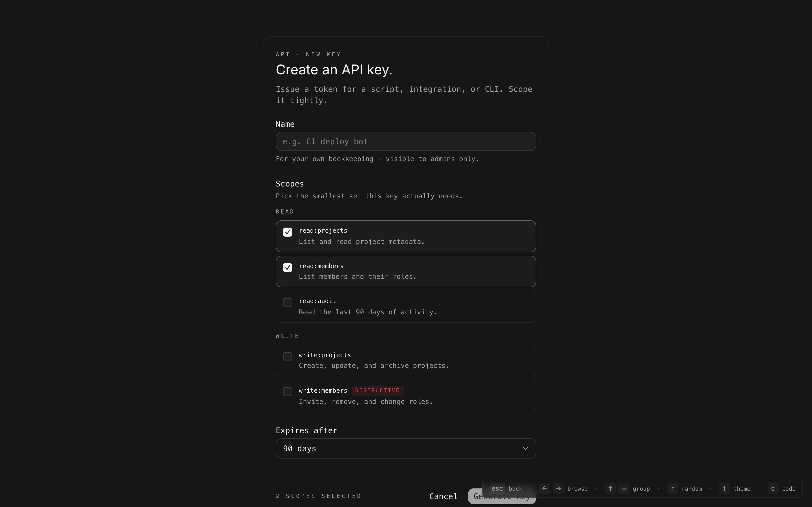Open the Expires after dropdown

[405, 448]
